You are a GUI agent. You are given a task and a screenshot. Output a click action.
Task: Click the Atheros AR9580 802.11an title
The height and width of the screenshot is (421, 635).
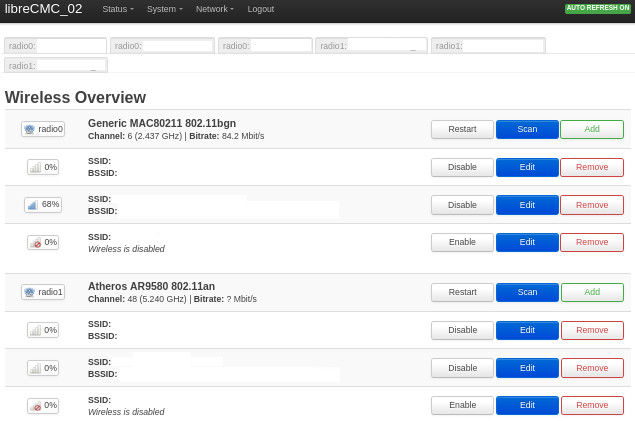pos(151,286)
